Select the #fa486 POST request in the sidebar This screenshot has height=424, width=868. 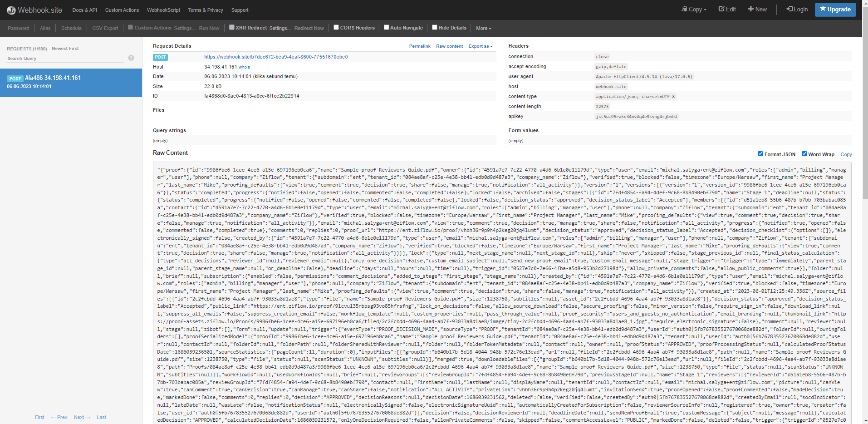point(71,82)
